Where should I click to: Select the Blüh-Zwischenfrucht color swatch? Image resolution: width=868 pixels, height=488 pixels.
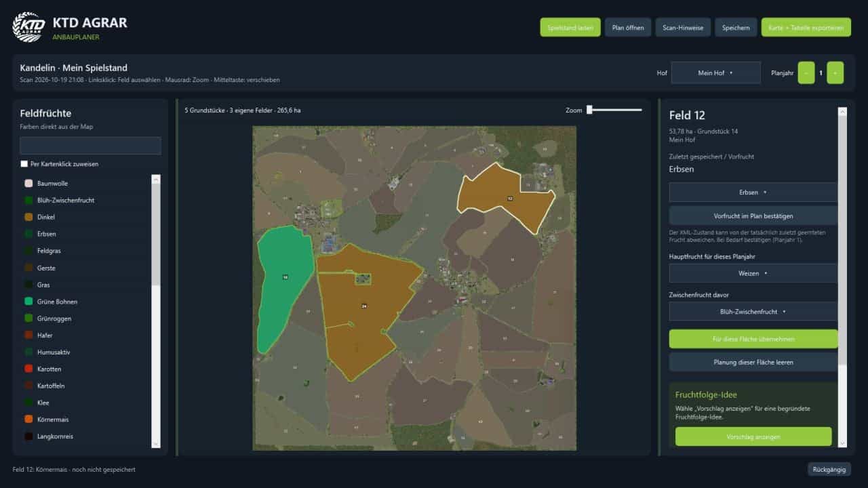point(28,201)
